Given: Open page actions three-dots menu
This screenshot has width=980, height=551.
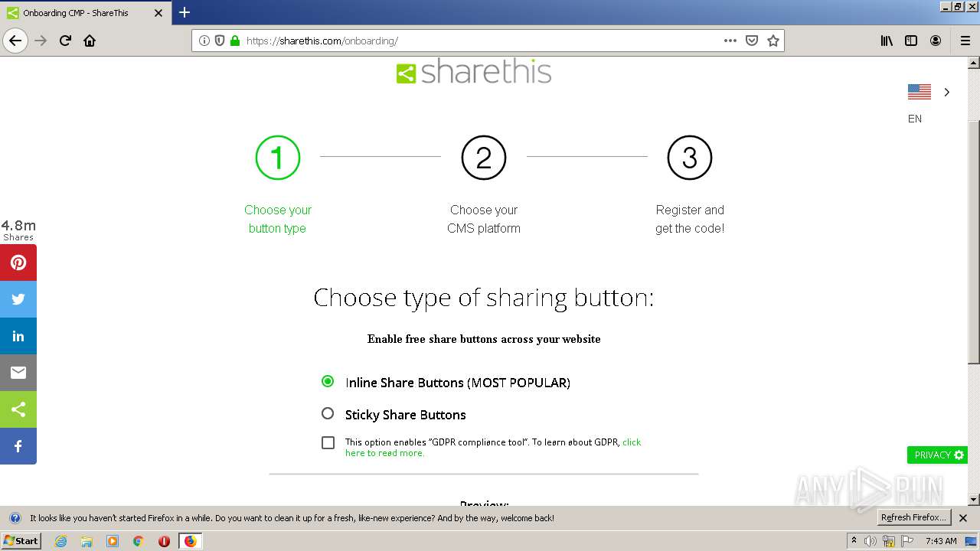Looking at the screenshot, I should click(x=730, y=41).
